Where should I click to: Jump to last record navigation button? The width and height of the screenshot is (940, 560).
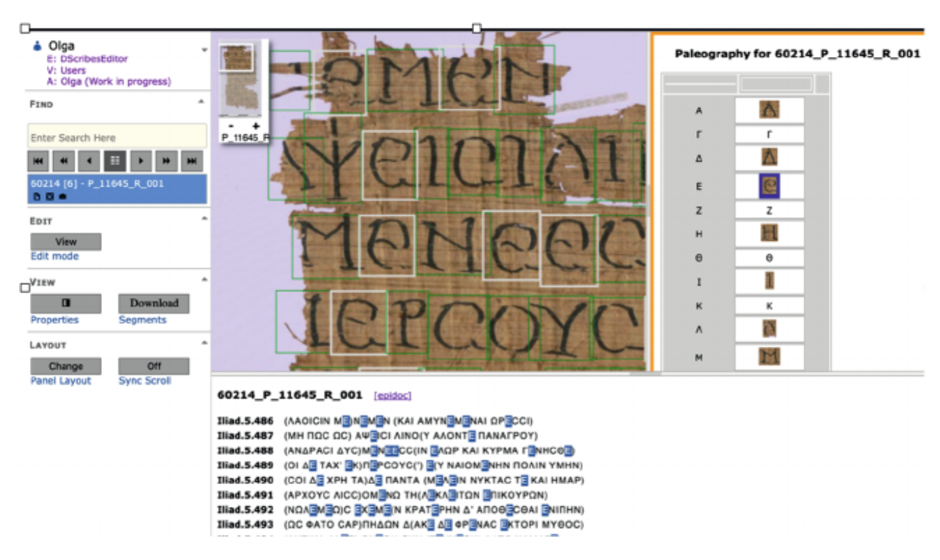click(194, 161)
